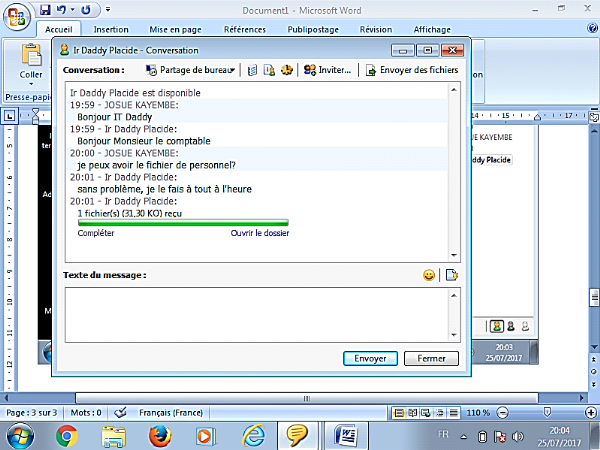Click the 110 % zoom level
Image resolution: width=600 pixels, height=450 pixels.
click(x=478, y=413)
